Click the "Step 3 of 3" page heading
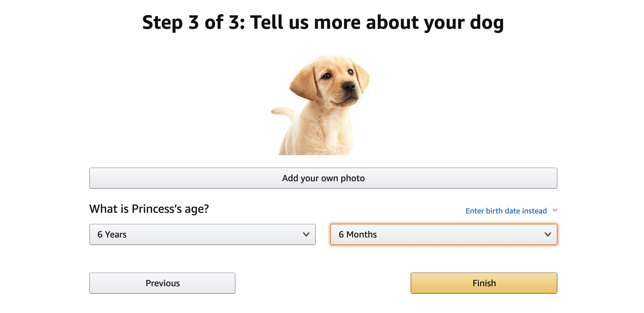 323,23
